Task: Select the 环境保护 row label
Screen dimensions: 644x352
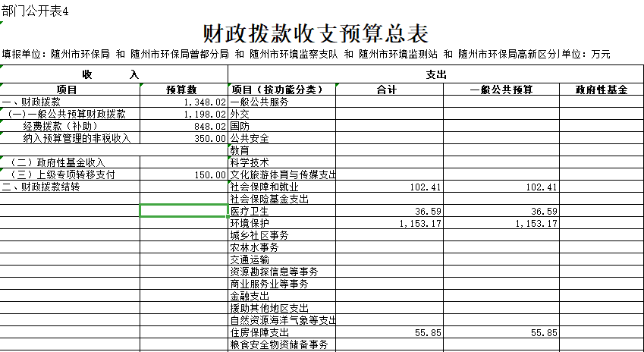Action: click(x=249, y=224)
